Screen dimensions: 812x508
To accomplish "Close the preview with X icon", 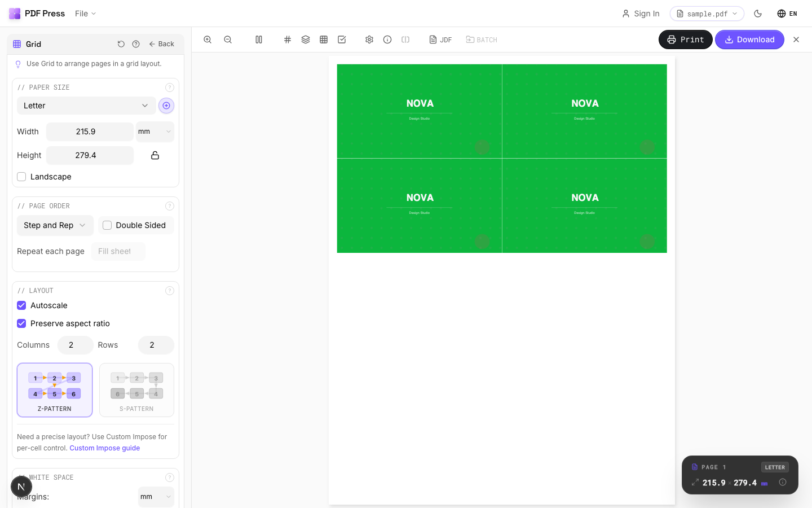I will pyautogui.click(x=796, y=40).
